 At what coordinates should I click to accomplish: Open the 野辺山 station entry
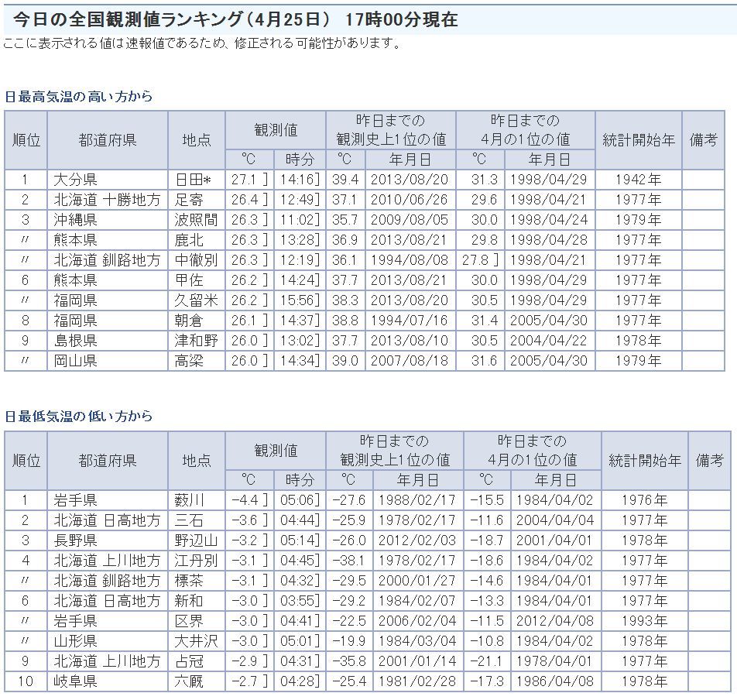(x=196, y=540)
